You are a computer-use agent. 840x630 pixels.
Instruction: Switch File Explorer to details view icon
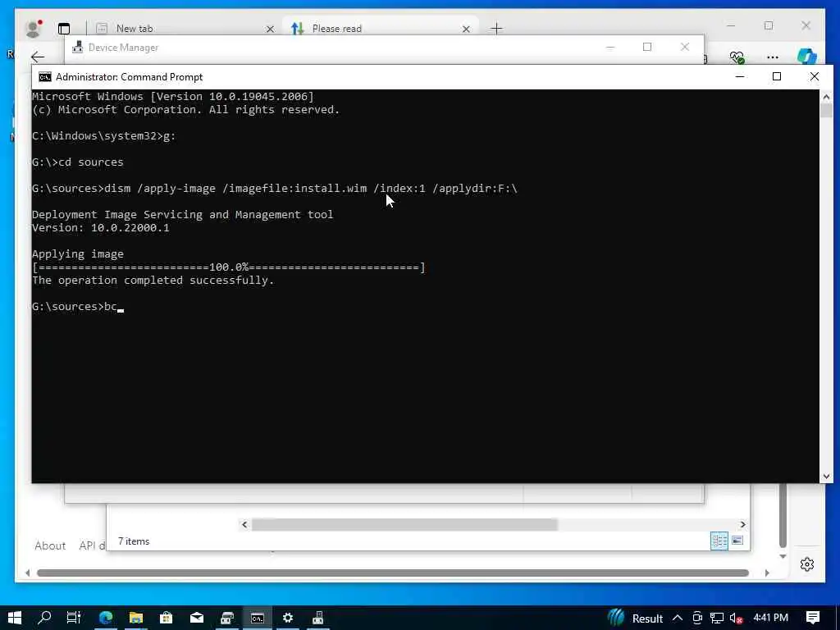719,541
